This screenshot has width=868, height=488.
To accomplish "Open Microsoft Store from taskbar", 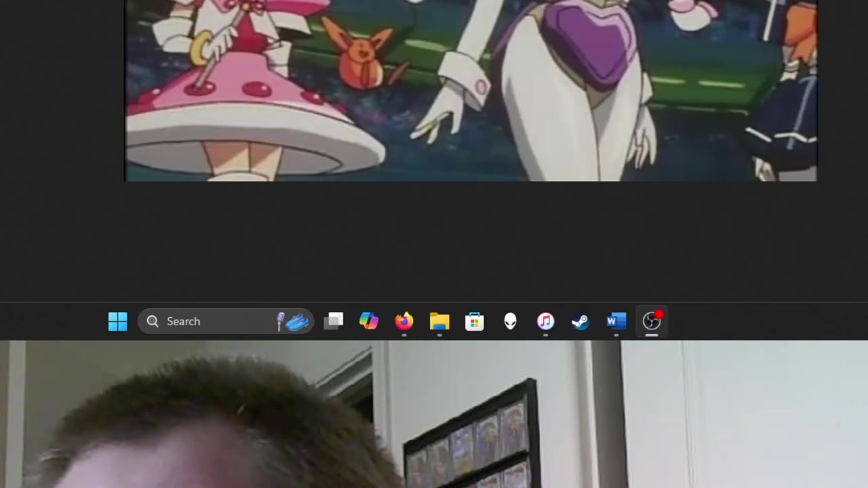I will [475, 321].
